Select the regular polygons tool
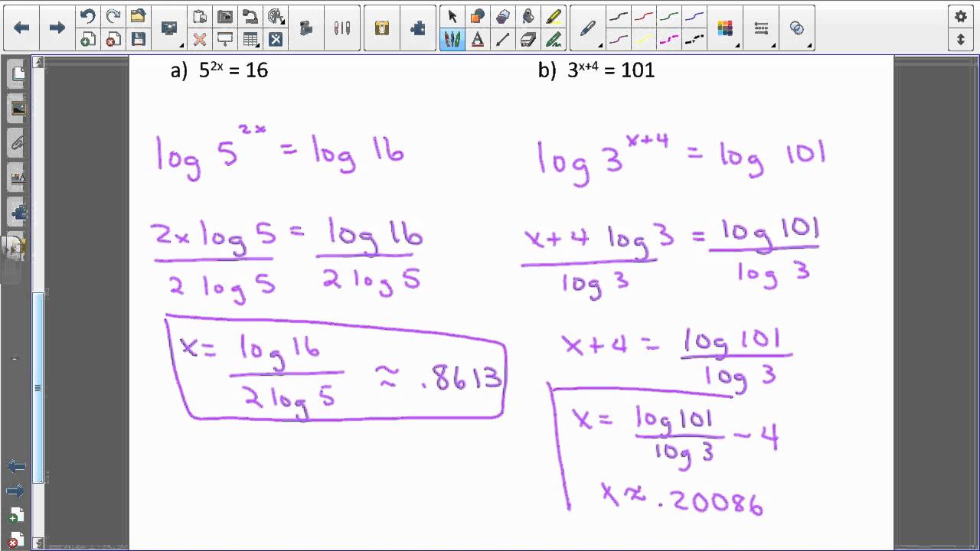Image resolution: width=980 pixels, height=551 pixels. pos(503,17)
